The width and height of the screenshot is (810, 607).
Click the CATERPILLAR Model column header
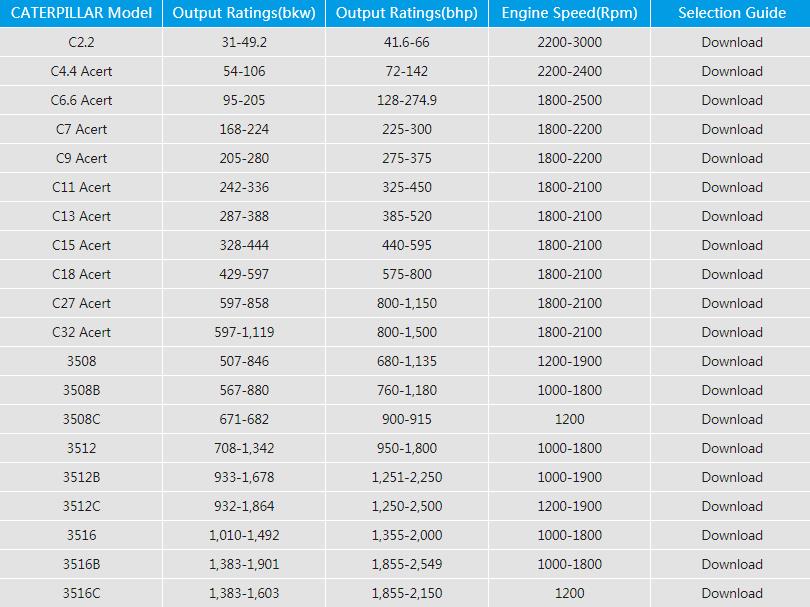pyautogui.click(x=81, y=13)
